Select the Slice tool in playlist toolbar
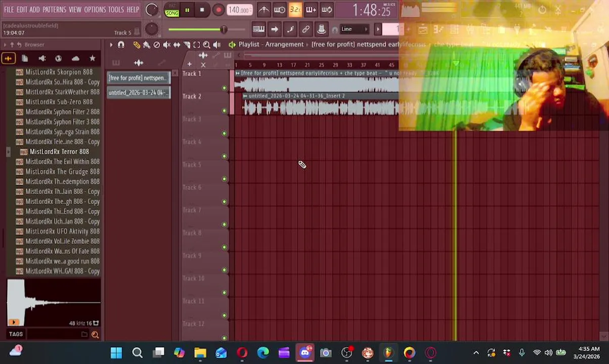The width and height of the screenshot is (609, 364). [x=187, y=45]
